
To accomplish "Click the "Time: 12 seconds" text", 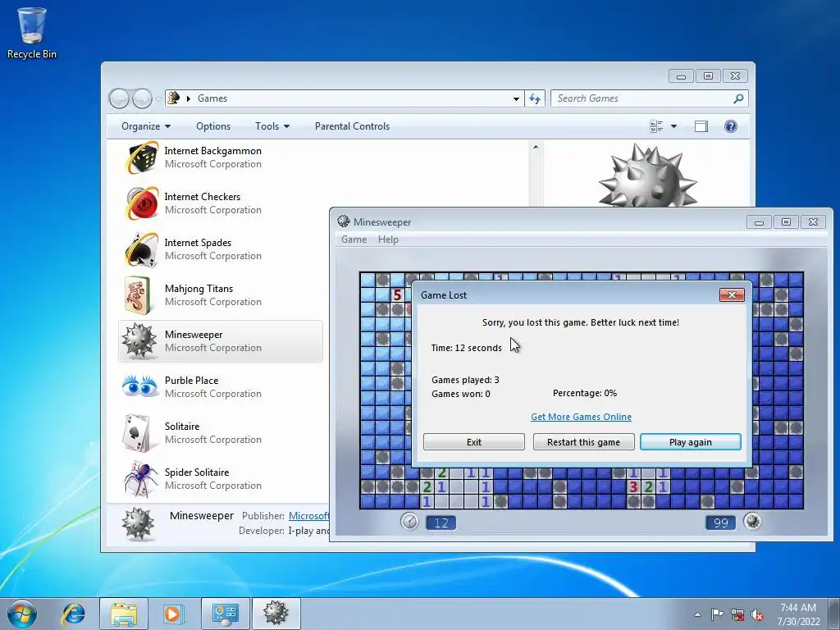I will [x=466, y=348].
